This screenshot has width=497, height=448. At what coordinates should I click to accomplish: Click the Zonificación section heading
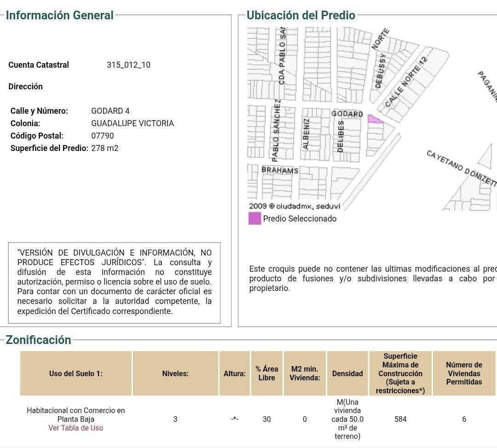[38, 340]
